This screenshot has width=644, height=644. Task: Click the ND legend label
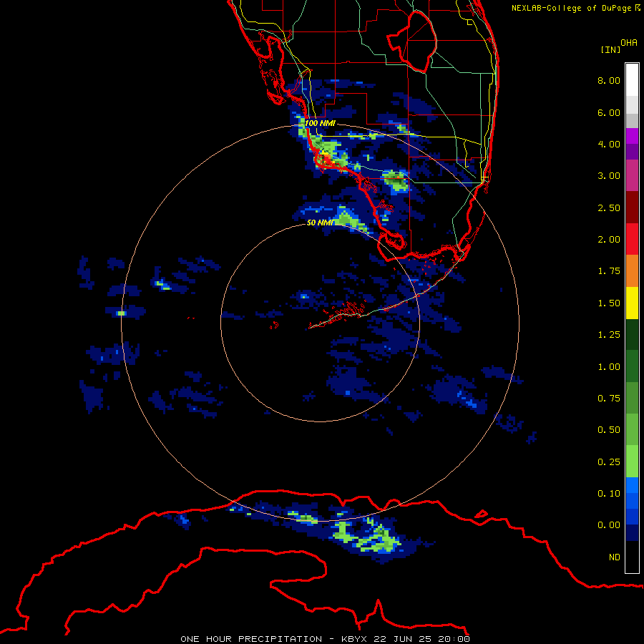615,557
